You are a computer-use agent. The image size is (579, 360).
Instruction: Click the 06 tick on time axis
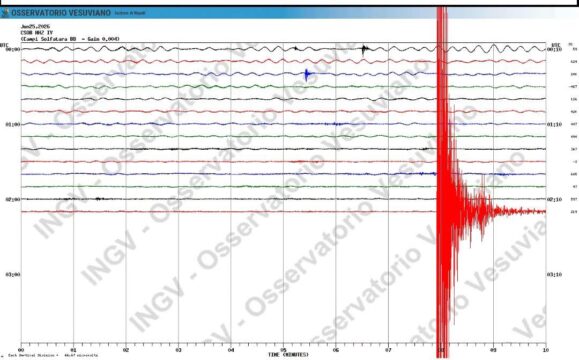click(x=336, y=350)
